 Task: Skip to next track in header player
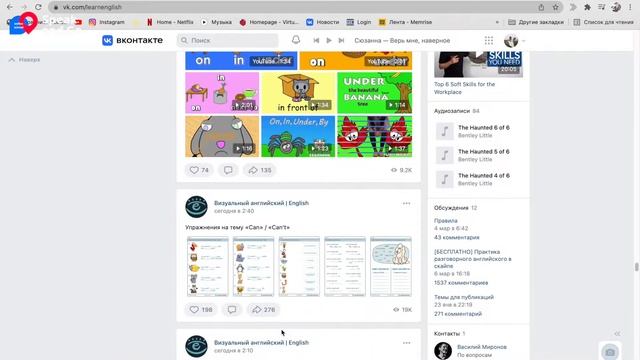tap(342, 40)
